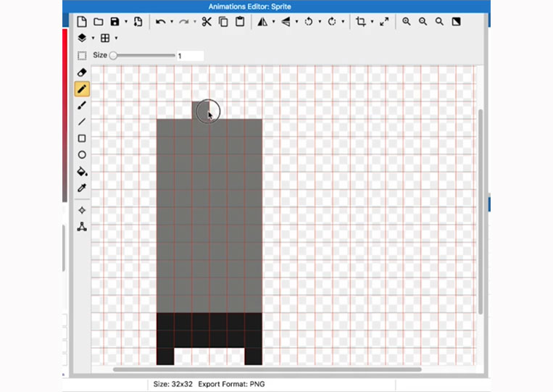
Task: Undo the last action
Action: [160, 22]
